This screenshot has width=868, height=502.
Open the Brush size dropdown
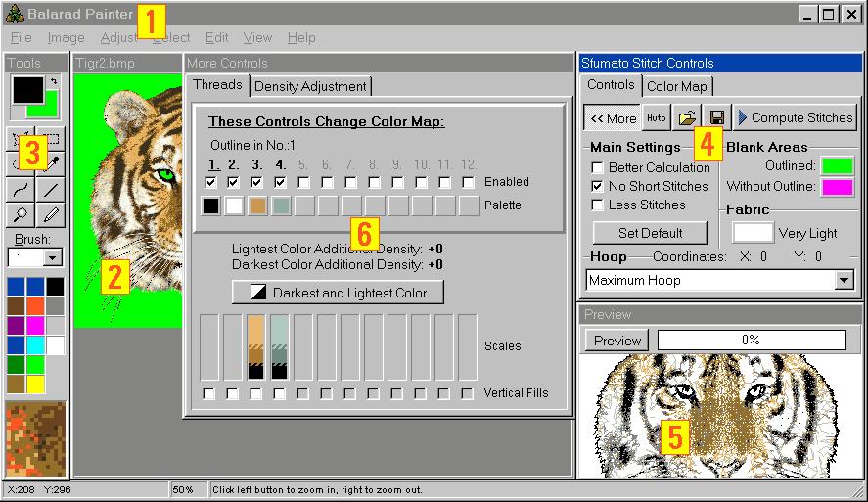[52, 257]
